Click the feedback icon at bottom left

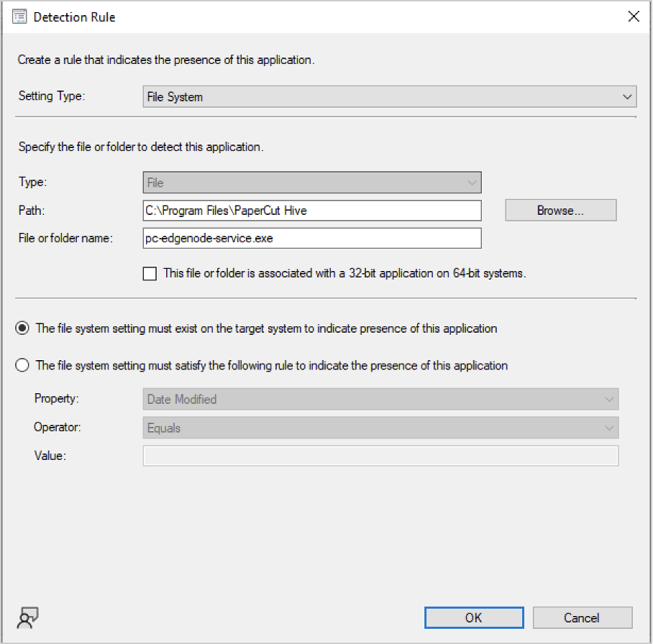27,617
